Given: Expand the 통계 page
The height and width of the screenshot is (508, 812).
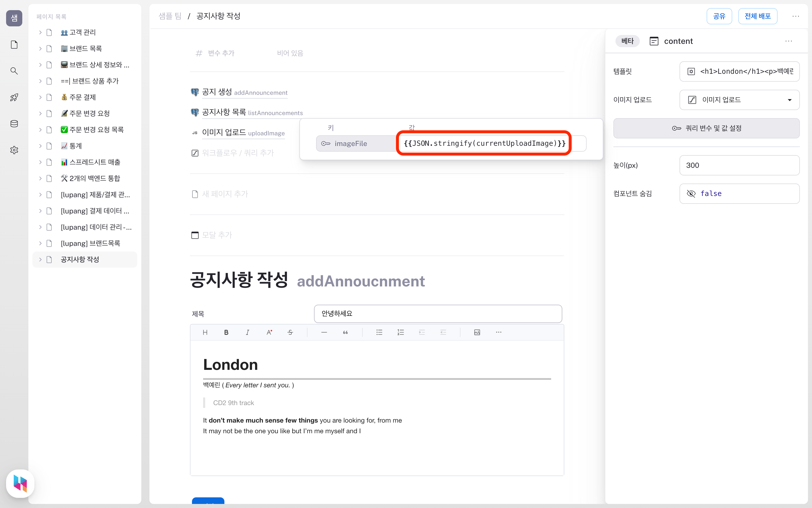Looking at the screenshot, I should pos(40,146).
